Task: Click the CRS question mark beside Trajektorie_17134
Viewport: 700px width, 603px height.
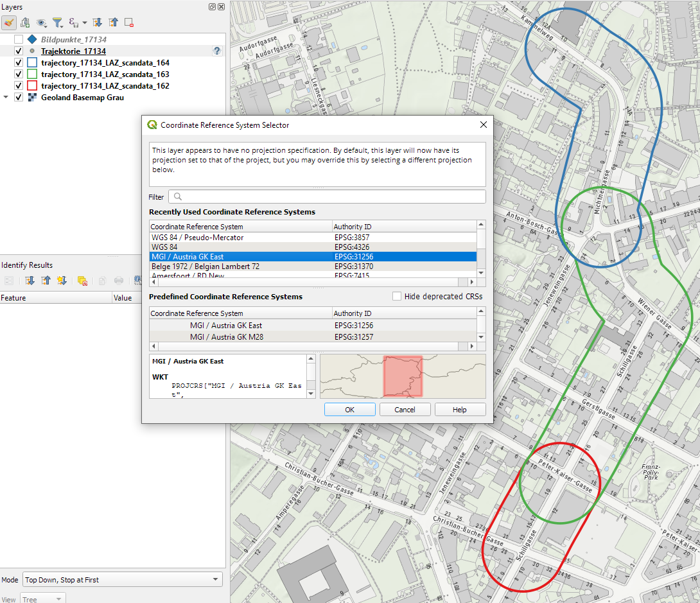Action: 217,51
